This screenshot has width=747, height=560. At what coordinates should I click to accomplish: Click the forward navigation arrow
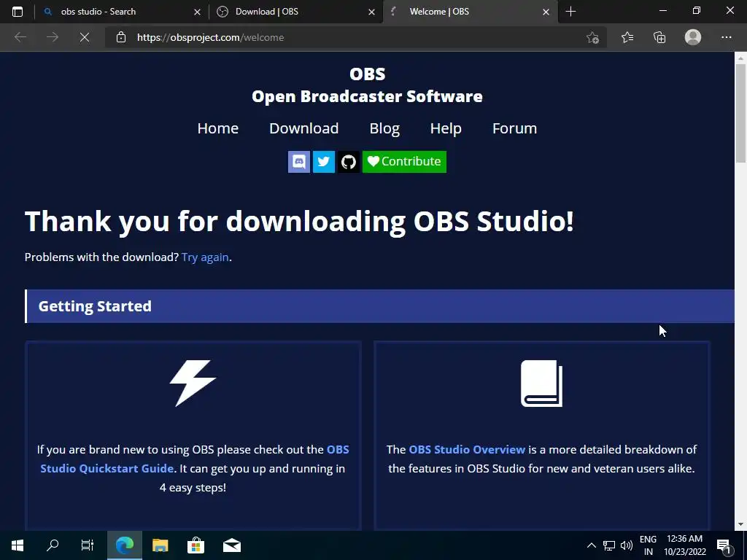point(53,37)
